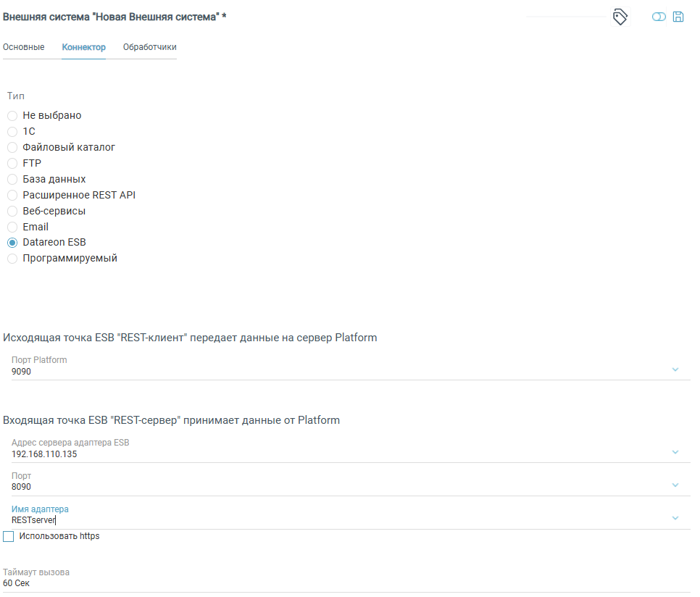The image size is (700, 597).
Task: Select Файловый каталог radio button
Action: tap(12, 148)
